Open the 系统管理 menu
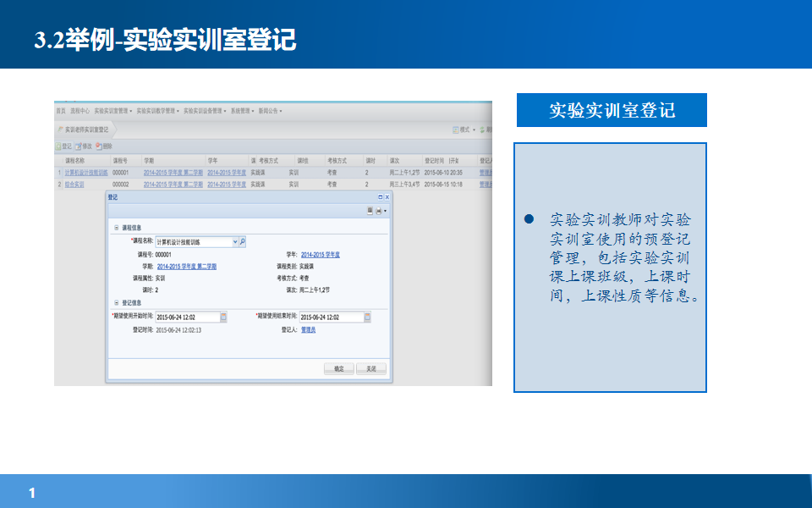 coord(241,111)
